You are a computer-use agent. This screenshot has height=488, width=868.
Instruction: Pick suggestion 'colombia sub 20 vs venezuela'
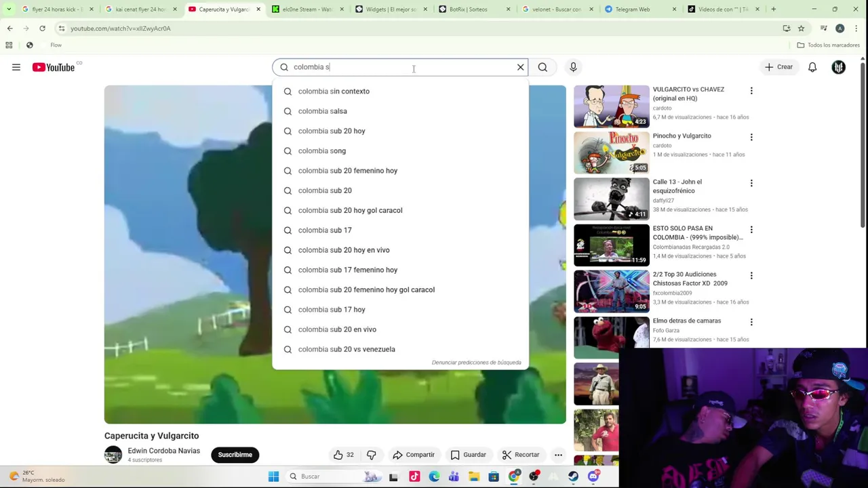click(x=400, y=349)
